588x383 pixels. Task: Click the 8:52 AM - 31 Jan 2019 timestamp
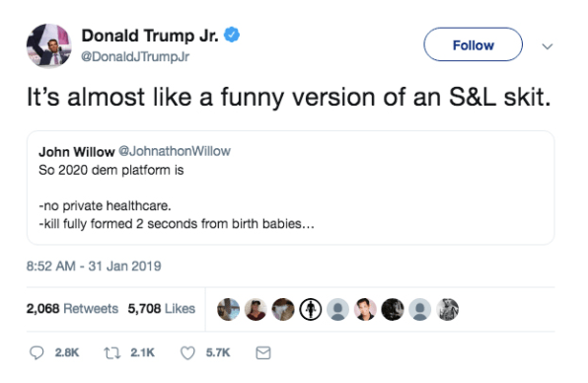pyautogui.click(x=94, y=266)
